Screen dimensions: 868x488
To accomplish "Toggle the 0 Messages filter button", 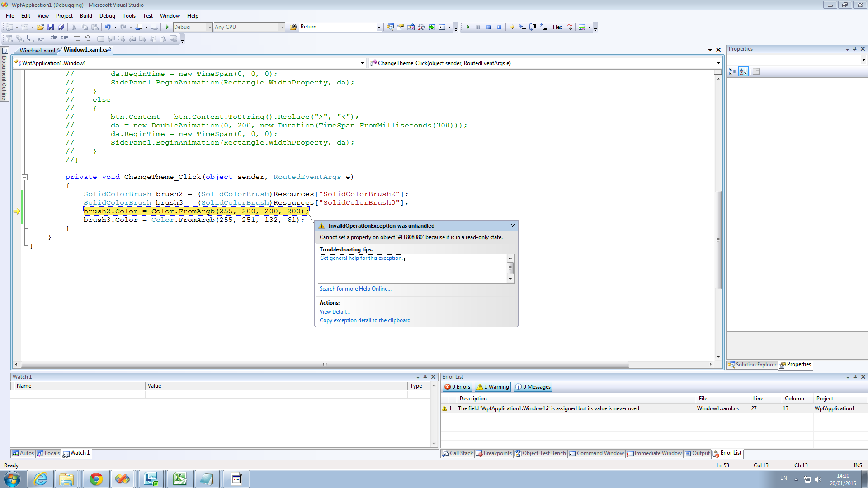I will tap(533, 387).
